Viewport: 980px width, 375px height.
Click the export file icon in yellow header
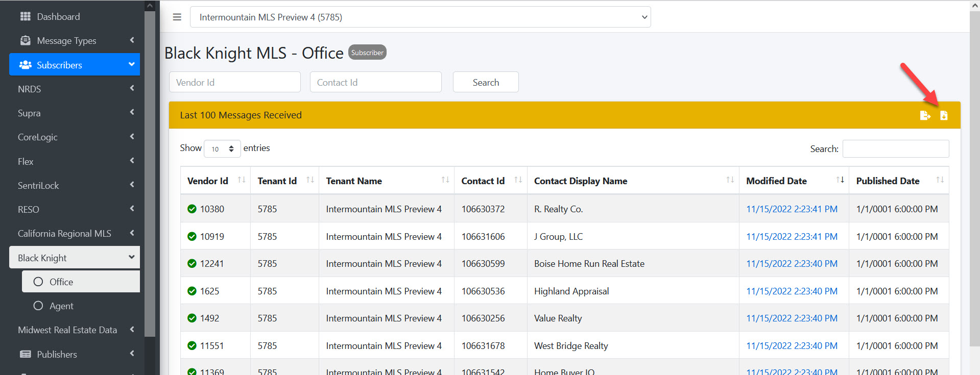925,116
